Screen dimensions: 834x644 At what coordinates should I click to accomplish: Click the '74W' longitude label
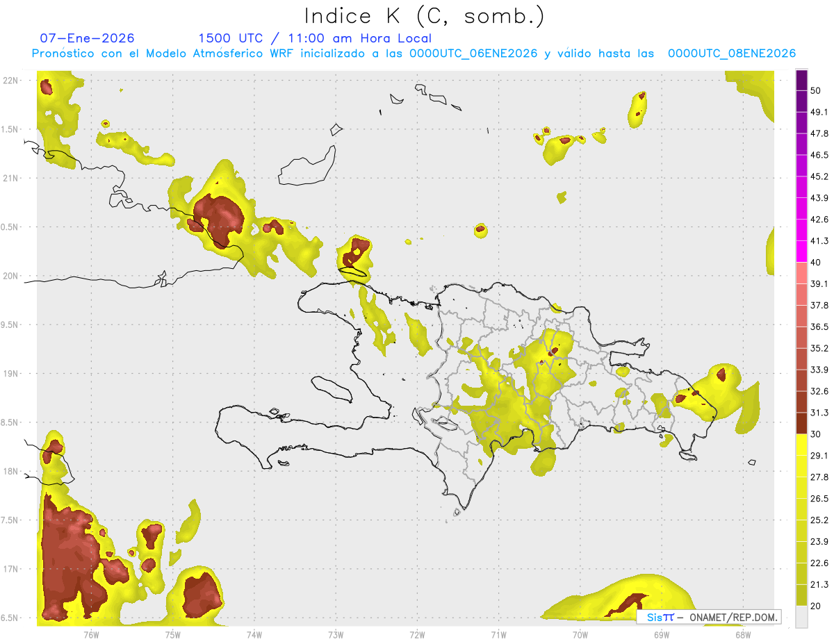point(254,634)
